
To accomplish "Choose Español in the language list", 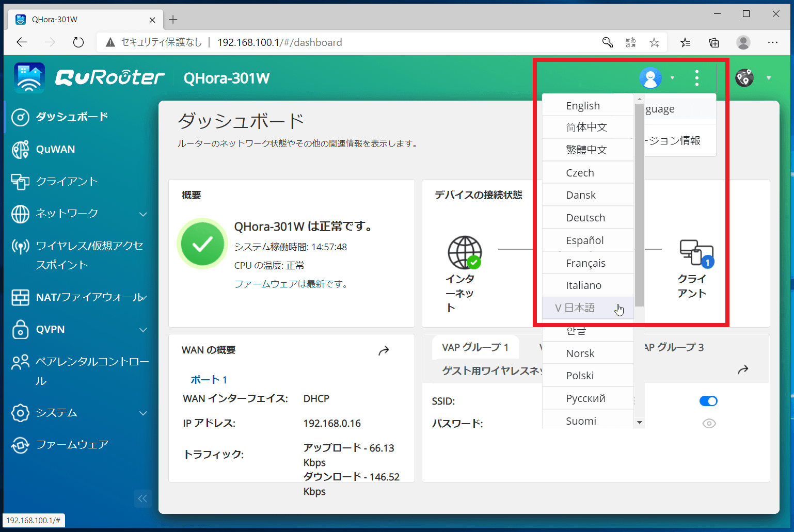I will point(588,240).
